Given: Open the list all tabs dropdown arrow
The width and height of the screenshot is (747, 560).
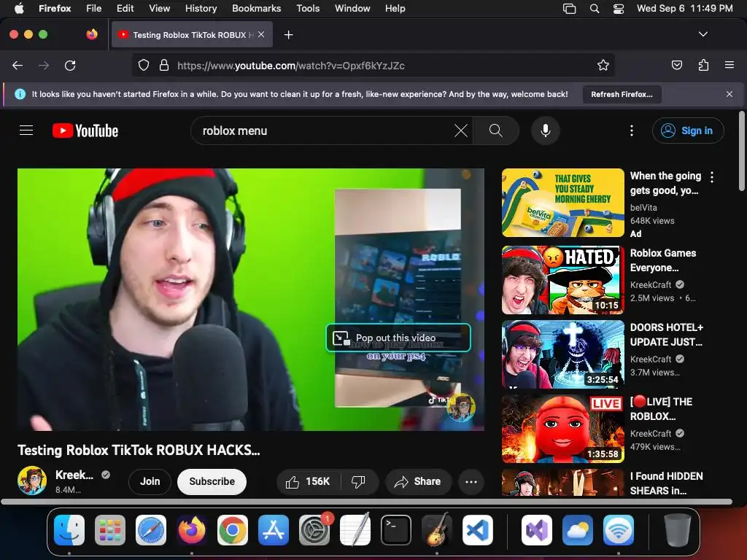Looking at the screenshot, I should point(703,34).
